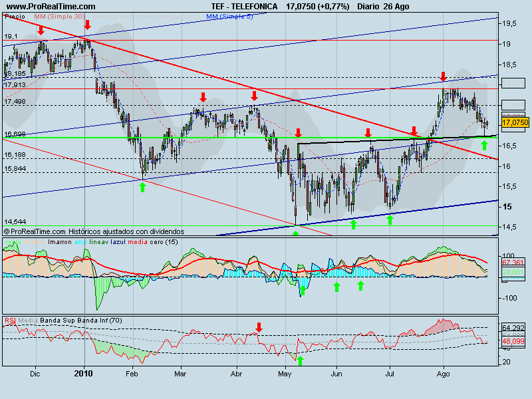The image size is (532, 399).
Task: Click the 17,913 level label
Action: tap(15, 84)
